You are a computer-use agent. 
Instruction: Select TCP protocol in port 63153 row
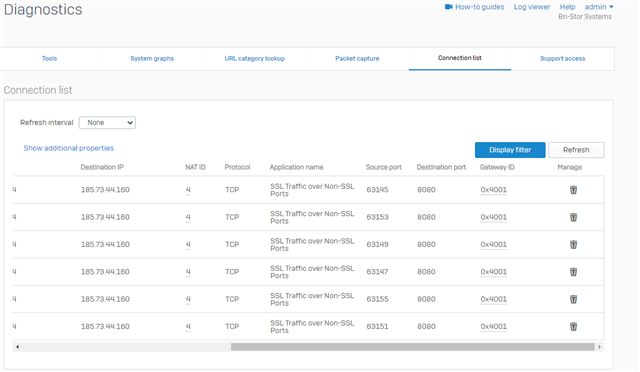pyautogui.click(x=232, y=217)
